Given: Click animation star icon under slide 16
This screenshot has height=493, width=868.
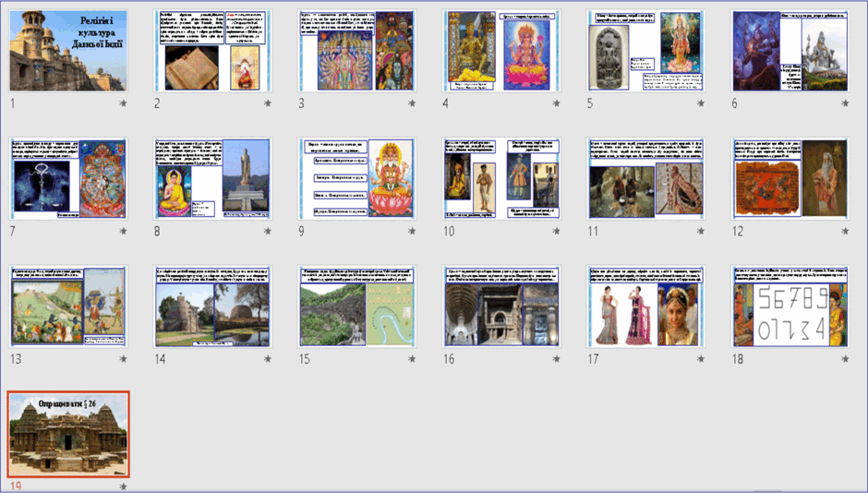Looking at the screenshot, I should tap(556, 358).
